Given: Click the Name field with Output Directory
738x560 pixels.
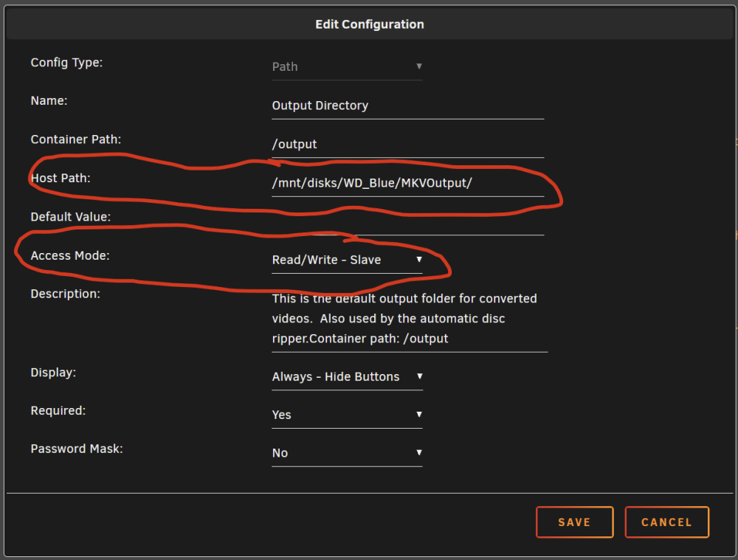Looking at the screenshot, I should click(x=407, y=106).
